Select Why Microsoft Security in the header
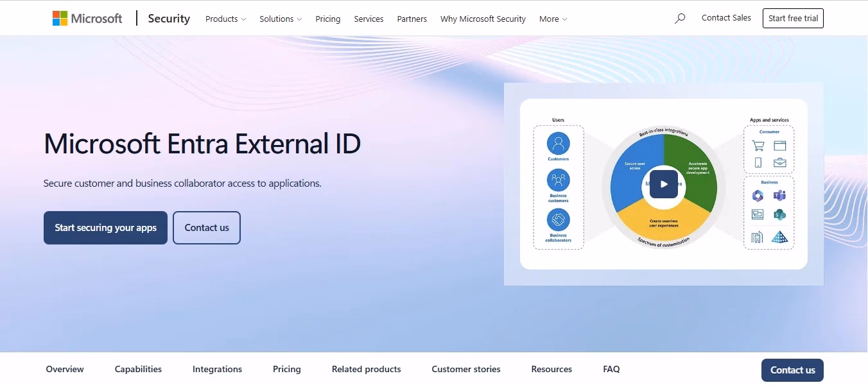 click(x=483, y=19)
